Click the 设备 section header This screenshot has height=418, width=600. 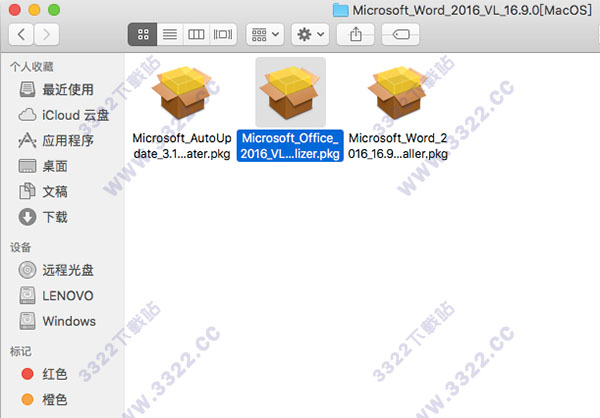coord(21,247)
